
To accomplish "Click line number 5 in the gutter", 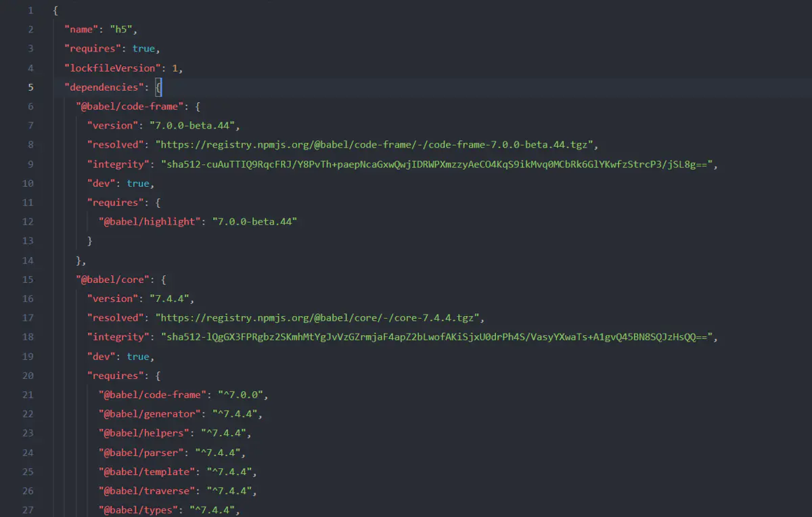I will [30, 87].
